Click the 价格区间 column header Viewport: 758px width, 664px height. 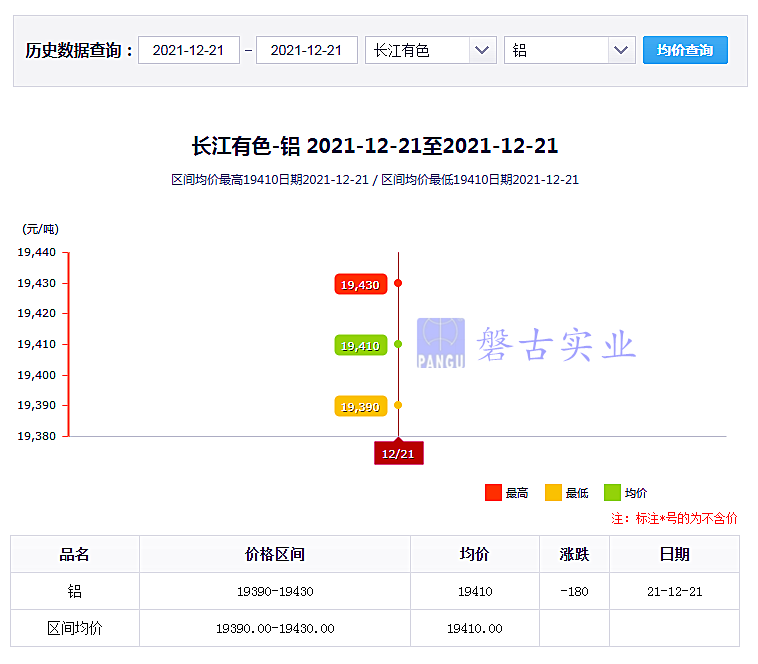275,554
